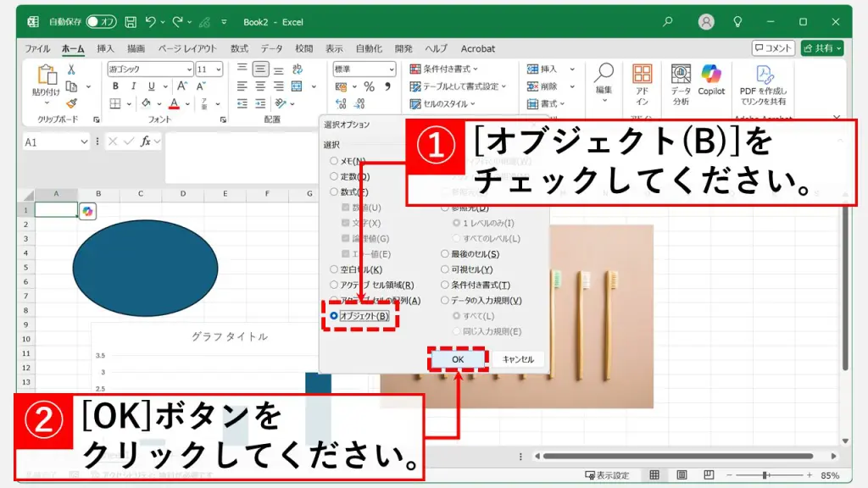Select the 数式(F) radio button

click(334, 192)
